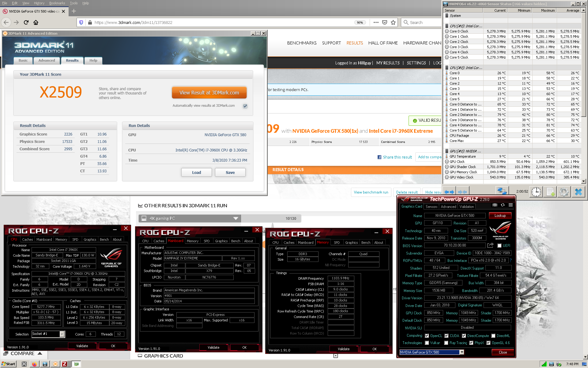588x368 pixels.
Task: Open HWiNFO sensor settings gear icon
Action: pyautogui.click(x=564, y=192)
